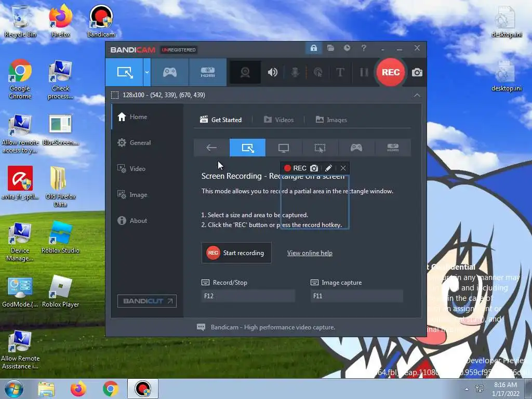The width and height of the screenshot is (532, 399).
Task: Click the big red REC button
Action: tap(391, 72)
